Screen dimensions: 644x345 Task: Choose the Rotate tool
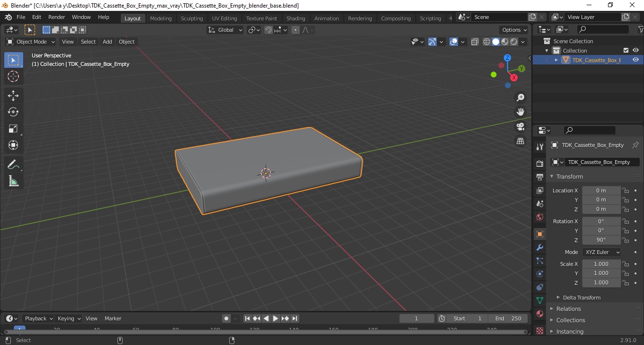(x=13, y=112)
